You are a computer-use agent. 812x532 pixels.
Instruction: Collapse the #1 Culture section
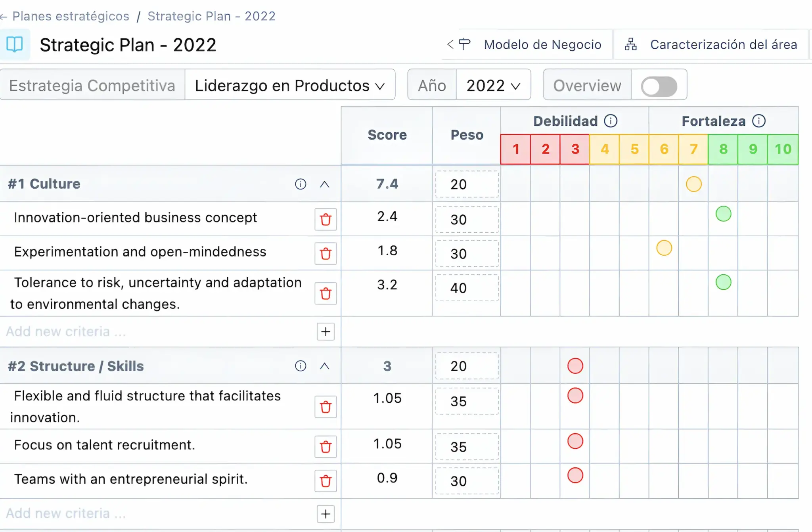pyautogui.click(x=324, y=184)
